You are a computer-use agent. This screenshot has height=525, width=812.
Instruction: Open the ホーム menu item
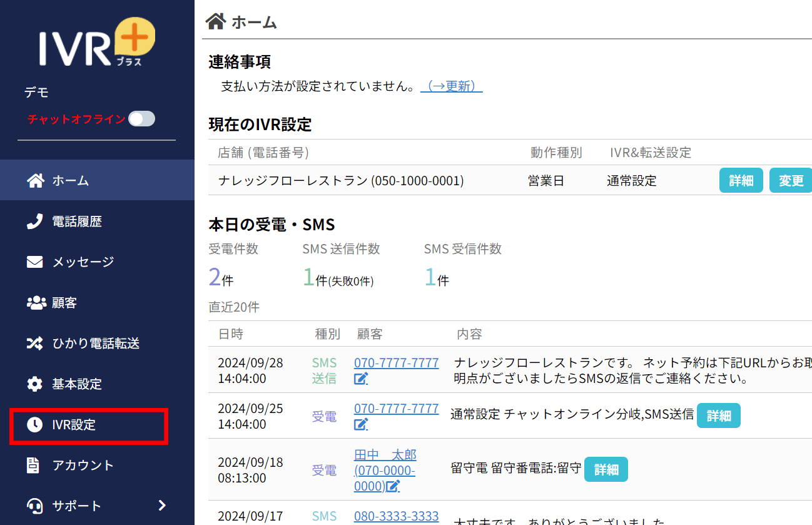[x=97, y=180]
